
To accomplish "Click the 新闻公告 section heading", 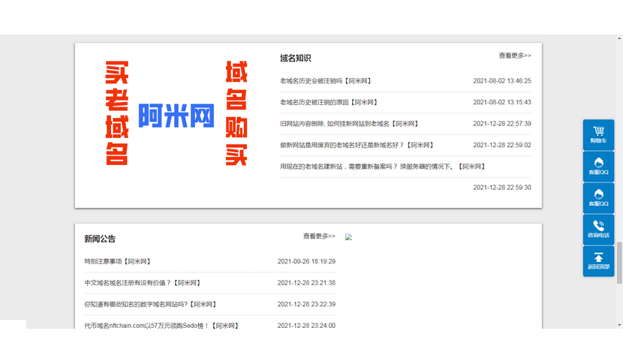I will [x=100, y=239].
